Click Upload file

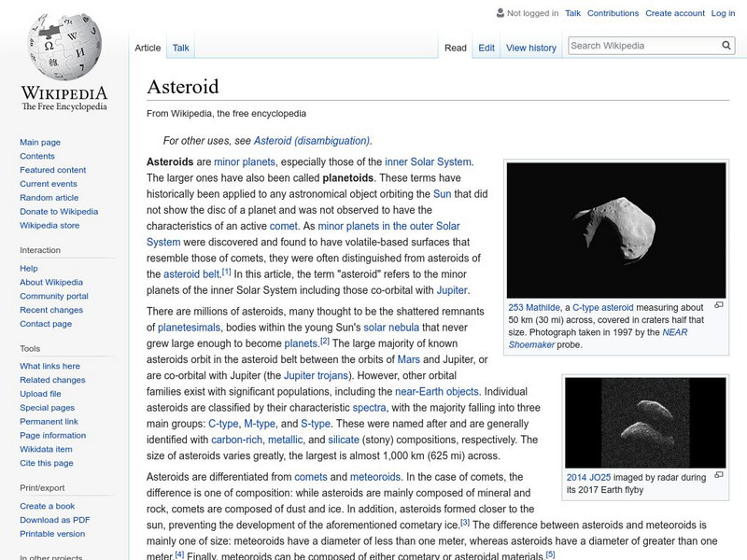(40, 393)
